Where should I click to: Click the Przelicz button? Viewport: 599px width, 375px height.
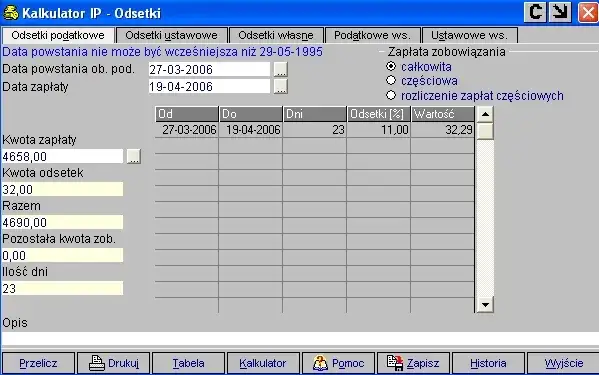[x=38, y=363]
